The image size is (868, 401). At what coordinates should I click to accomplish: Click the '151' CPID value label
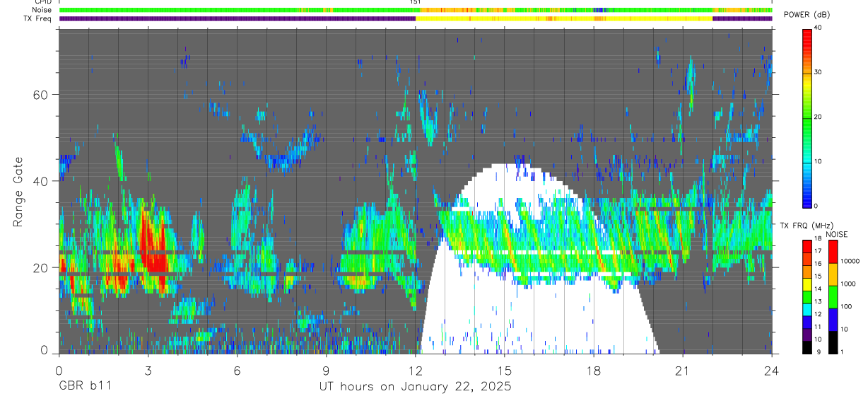click(416, 3)
